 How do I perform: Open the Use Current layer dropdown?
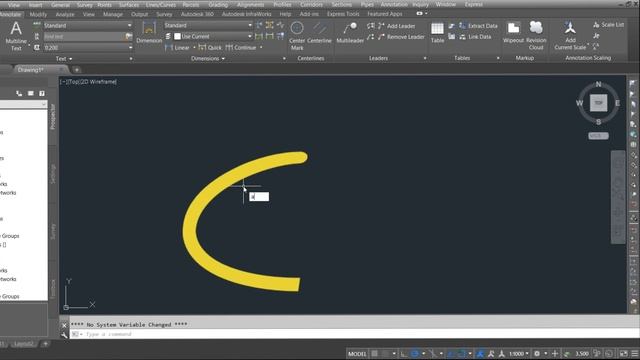[x=212, y=36]
